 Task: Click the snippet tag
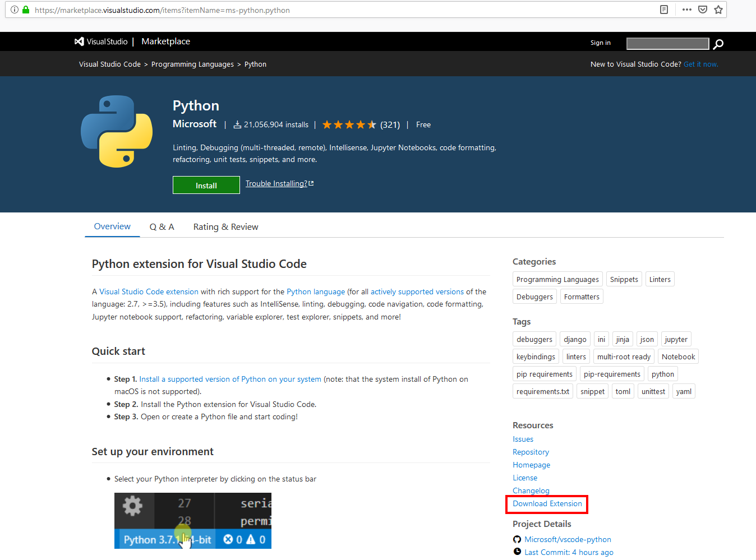tap(592, 391)
